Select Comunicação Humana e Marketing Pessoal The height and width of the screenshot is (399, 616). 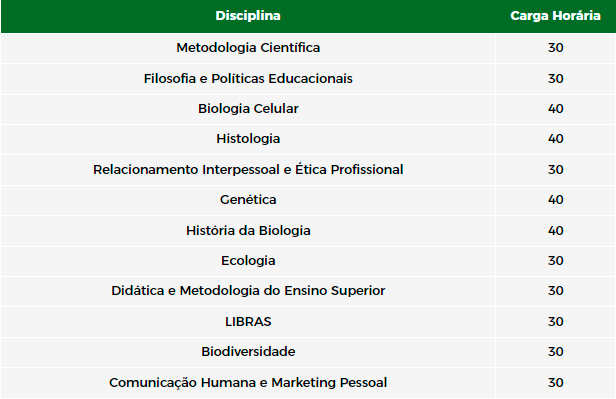point(248,383)
